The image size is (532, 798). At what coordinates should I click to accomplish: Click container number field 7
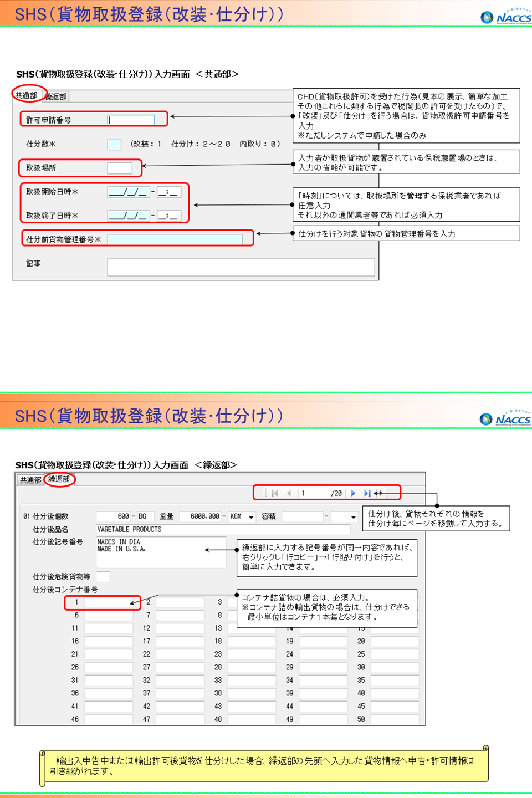tap(180, 615)
